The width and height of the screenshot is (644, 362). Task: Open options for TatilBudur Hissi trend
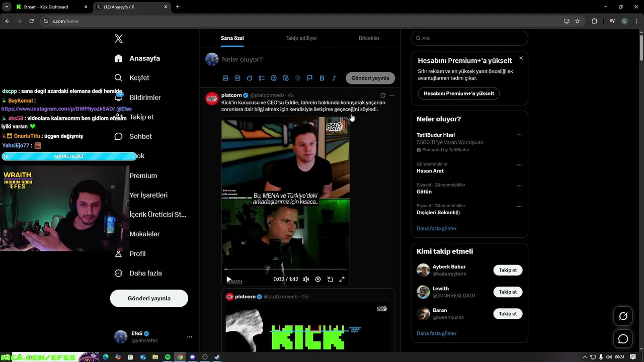click(519, 135)
